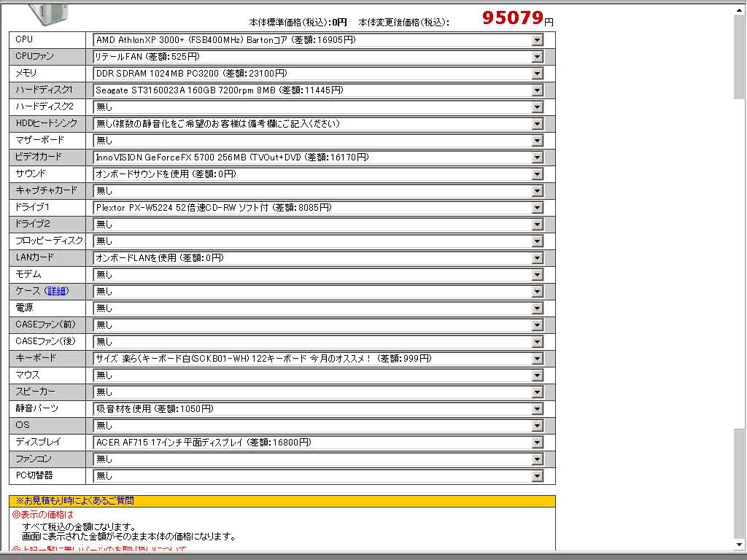This screenshot has width=747, height=560.
Task: Open the ビデオカード GeForceFX dropdown
Action: [x=537, y=157]
